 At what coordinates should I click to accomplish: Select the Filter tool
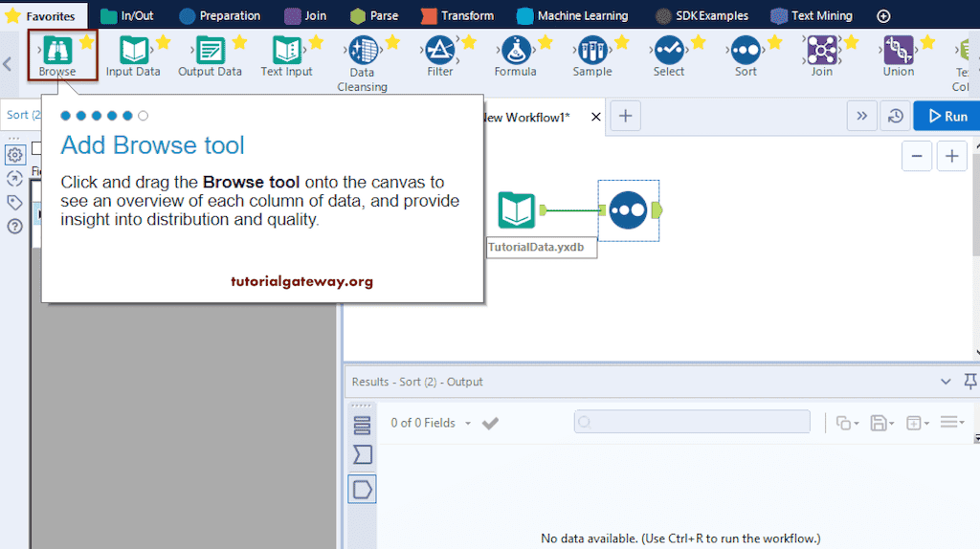[440, 55]
